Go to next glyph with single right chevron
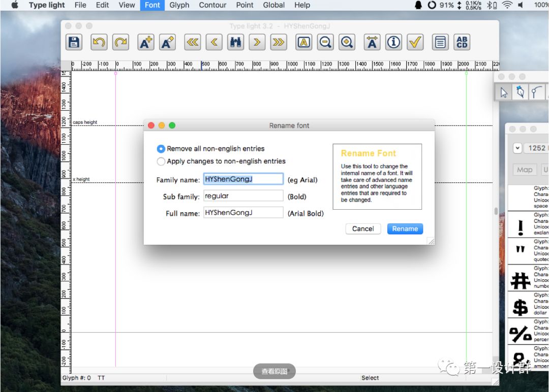 (x=257, y=42)
